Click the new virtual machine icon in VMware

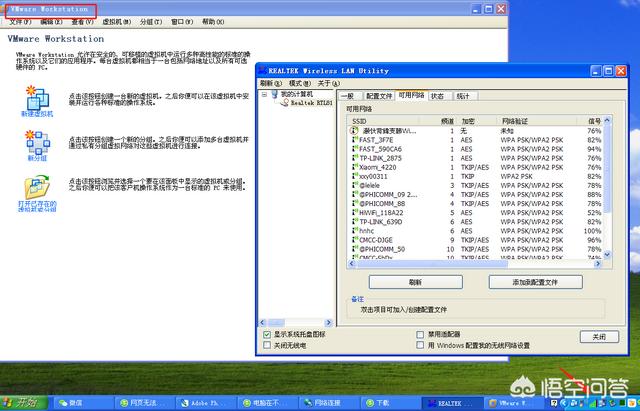[x=37, y=98]
